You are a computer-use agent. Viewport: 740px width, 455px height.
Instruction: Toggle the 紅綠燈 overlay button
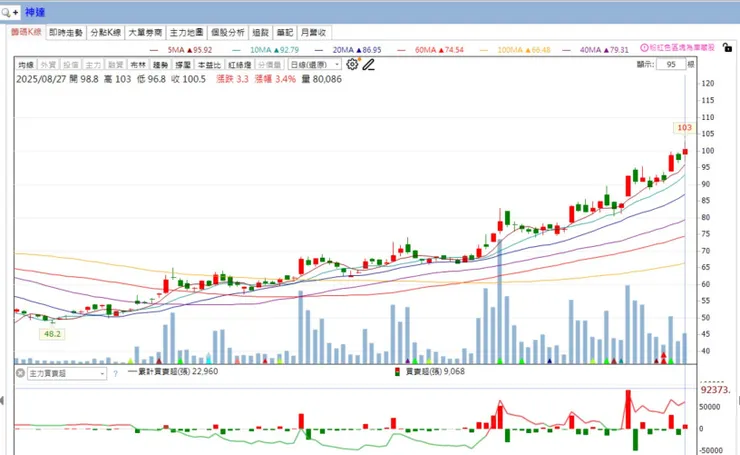point(240,65)
